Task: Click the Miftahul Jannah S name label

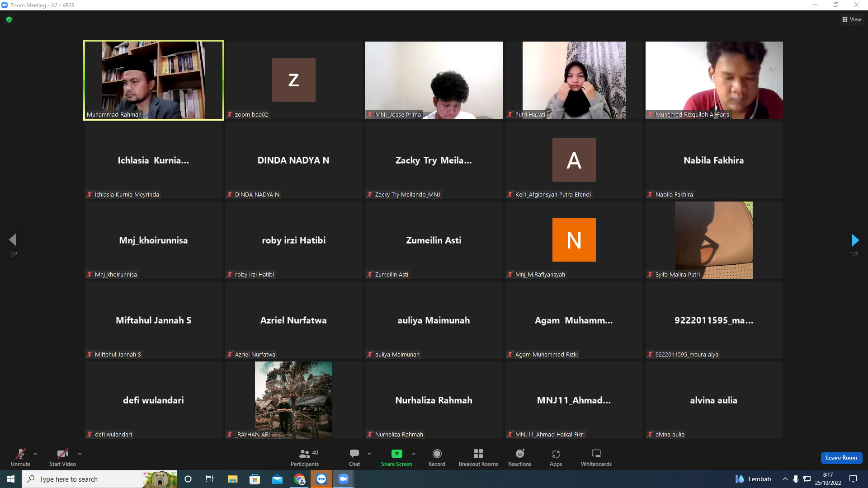Action: (118, 355)
